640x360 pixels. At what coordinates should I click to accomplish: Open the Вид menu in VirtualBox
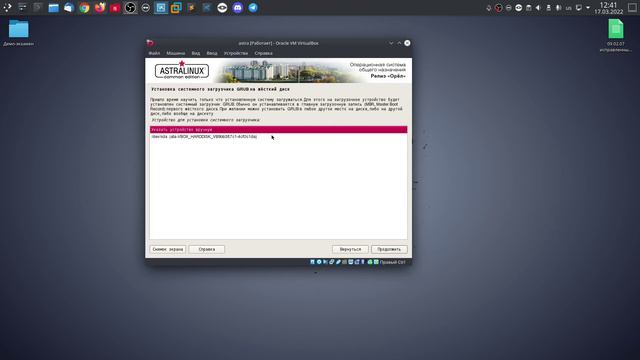(x=196, y=53)
